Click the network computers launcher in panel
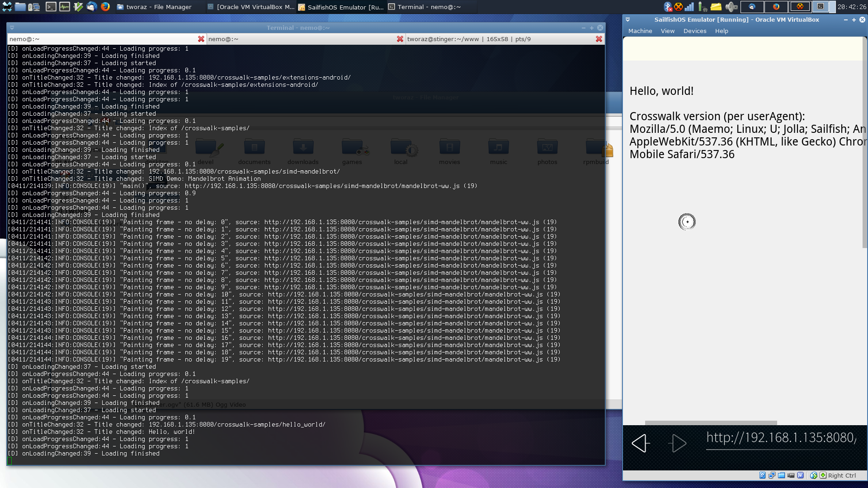Image resolution: width=868 pixels, height=488 pixels. [x=34, y=7]
